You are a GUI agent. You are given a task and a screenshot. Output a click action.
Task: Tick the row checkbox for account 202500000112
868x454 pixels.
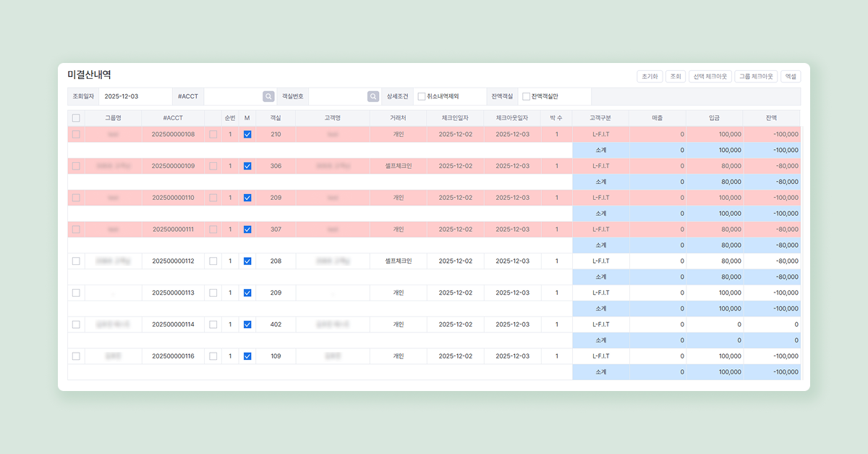point(76,261)
